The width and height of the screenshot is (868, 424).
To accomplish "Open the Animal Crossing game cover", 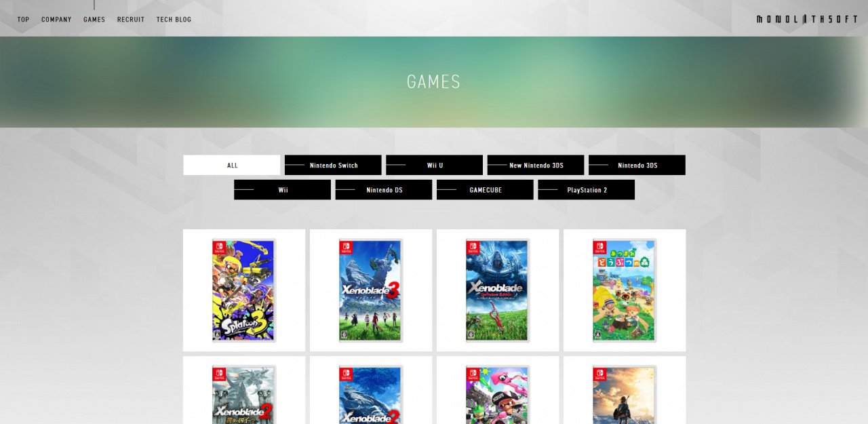I will pyautogui.click(x=625, y=290).
